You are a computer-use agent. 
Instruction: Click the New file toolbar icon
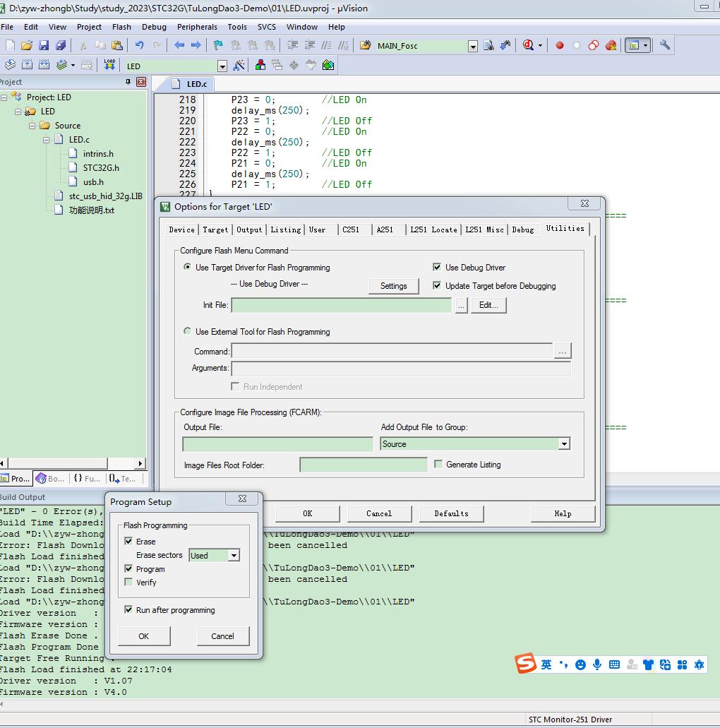(x=10, y=45)
